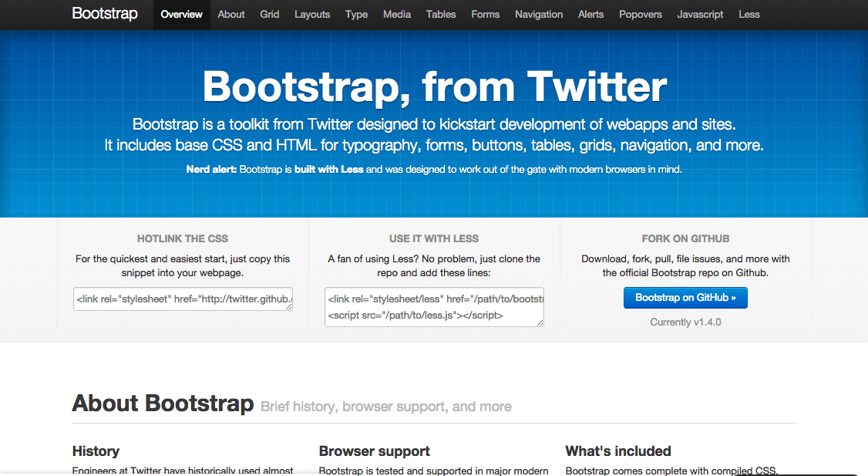Focus the Less snippet textarea
This screenshot has width=868, height=476.
(434, 307)
